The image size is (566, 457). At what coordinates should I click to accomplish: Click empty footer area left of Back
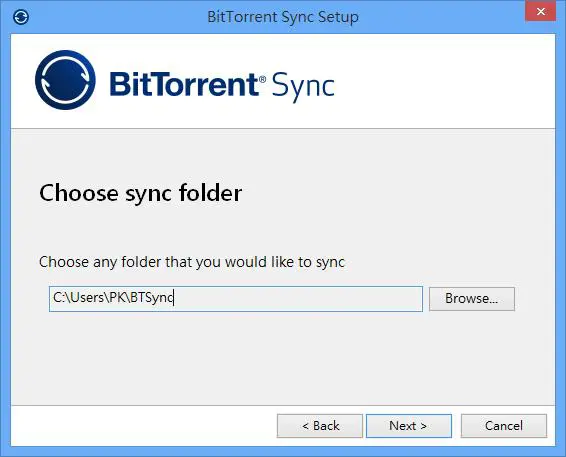tap(144, 426)
